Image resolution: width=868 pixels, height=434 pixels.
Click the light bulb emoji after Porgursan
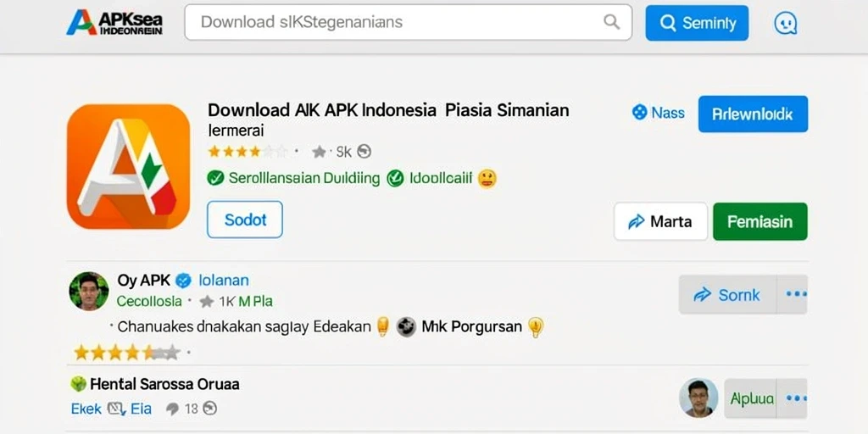pos(536,327)
